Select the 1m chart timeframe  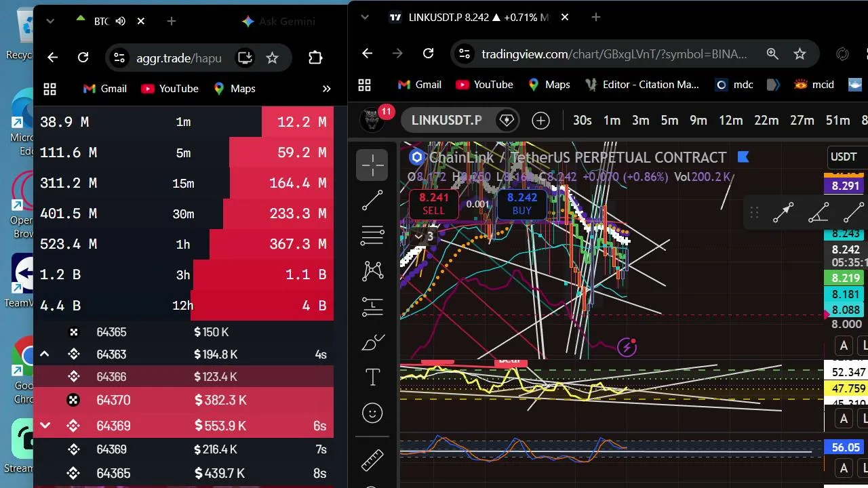[x=612, y=120]
